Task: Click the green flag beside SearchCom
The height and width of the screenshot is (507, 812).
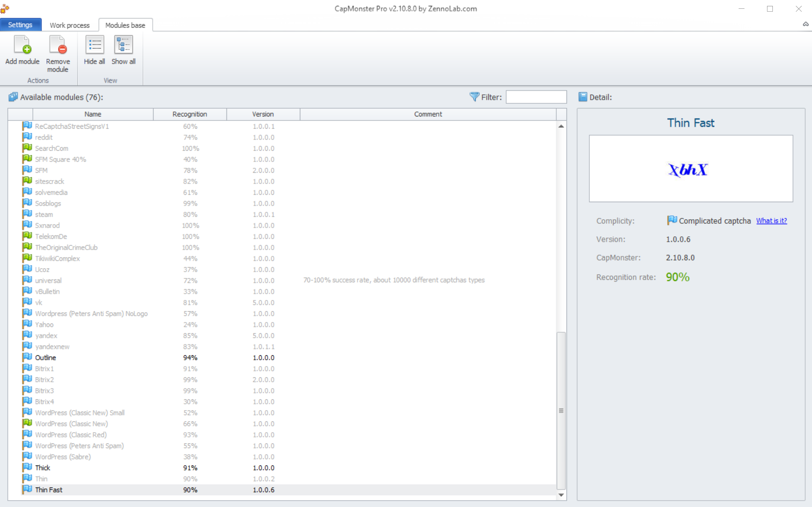Action: point(27,148)
